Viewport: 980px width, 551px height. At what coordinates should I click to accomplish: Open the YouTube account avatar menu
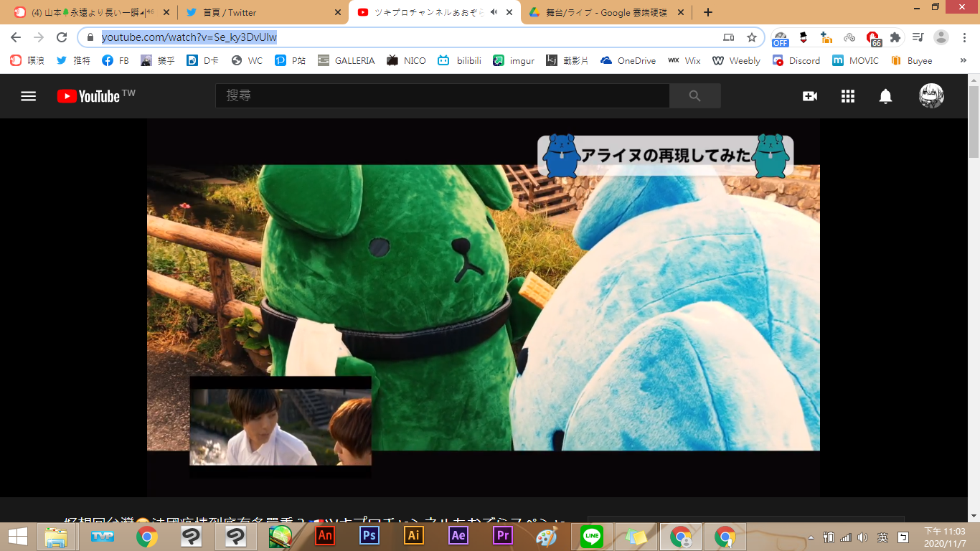tap(931, 96)
